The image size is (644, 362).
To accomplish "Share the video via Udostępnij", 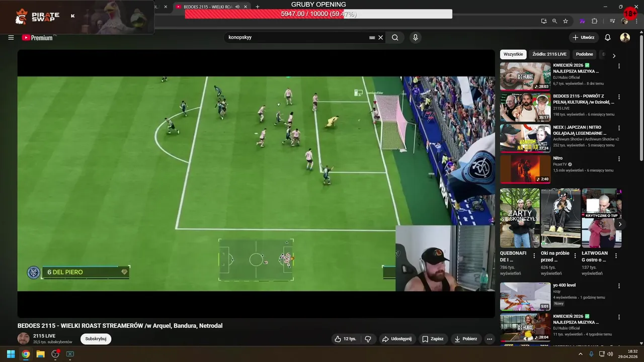I will tap(397, 339).
